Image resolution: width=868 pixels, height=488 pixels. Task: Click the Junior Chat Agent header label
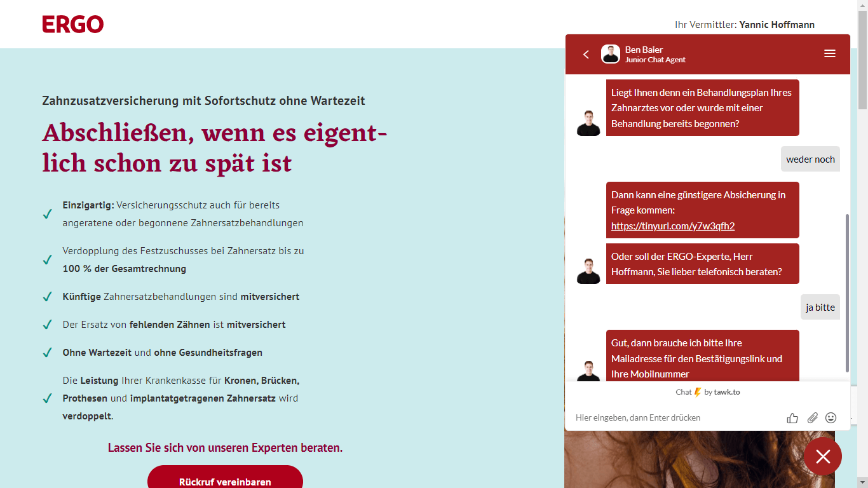(x=654, y=60)
